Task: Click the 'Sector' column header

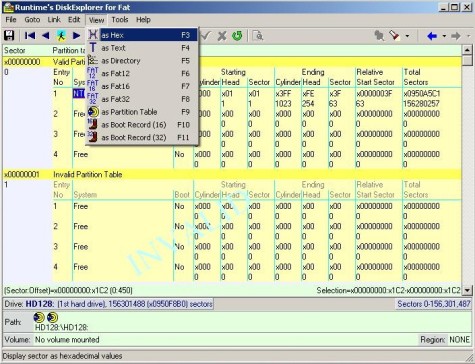Action: 15,51
